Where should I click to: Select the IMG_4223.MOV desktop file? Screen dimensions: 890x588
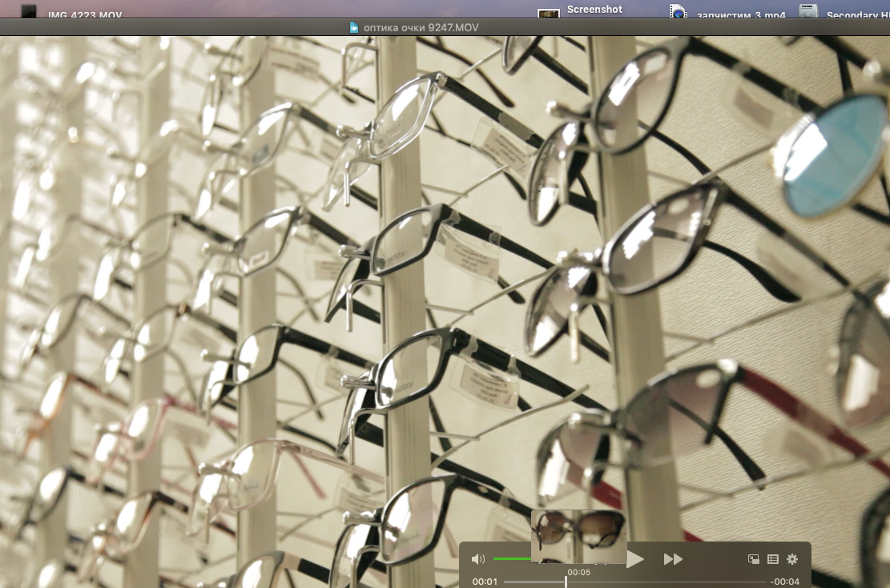(29, 12)
